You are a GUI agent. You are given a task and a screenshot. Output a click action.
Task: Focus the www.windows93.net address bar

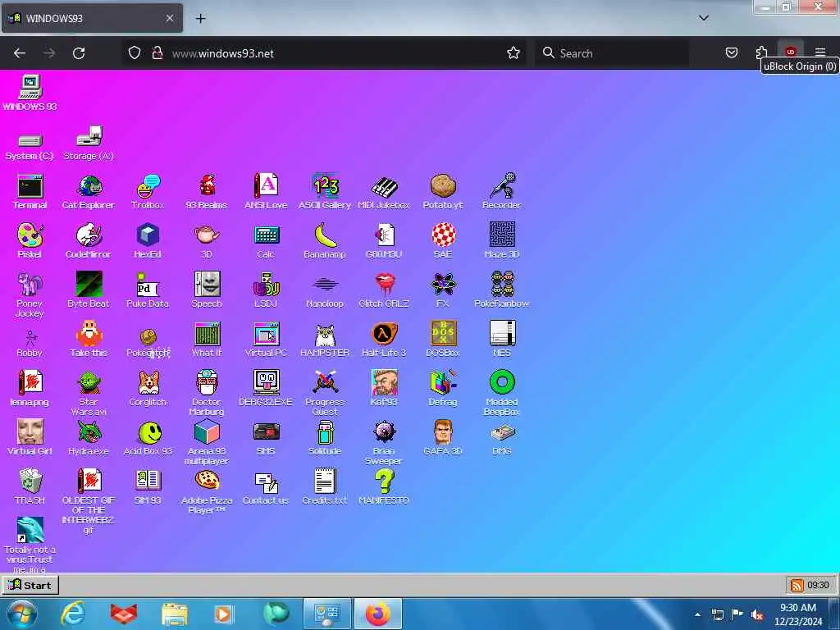(325, 53)
